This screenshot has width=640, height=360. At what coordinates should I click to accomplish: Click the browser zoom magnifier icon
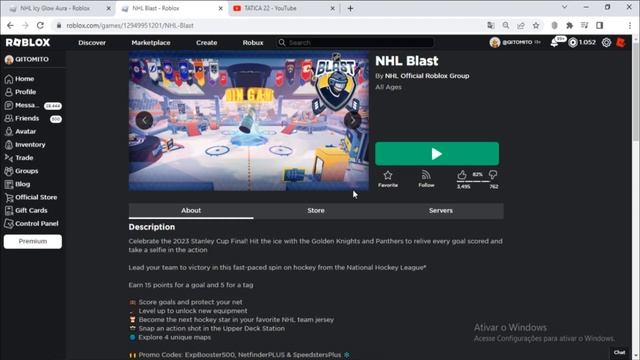tap(506, 25)
